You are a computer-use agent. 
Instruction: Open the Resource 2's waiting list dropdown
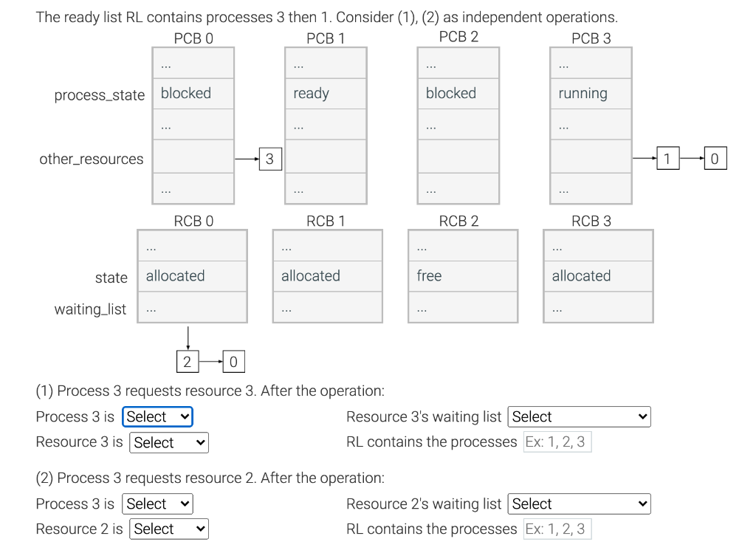pos(579,504)
